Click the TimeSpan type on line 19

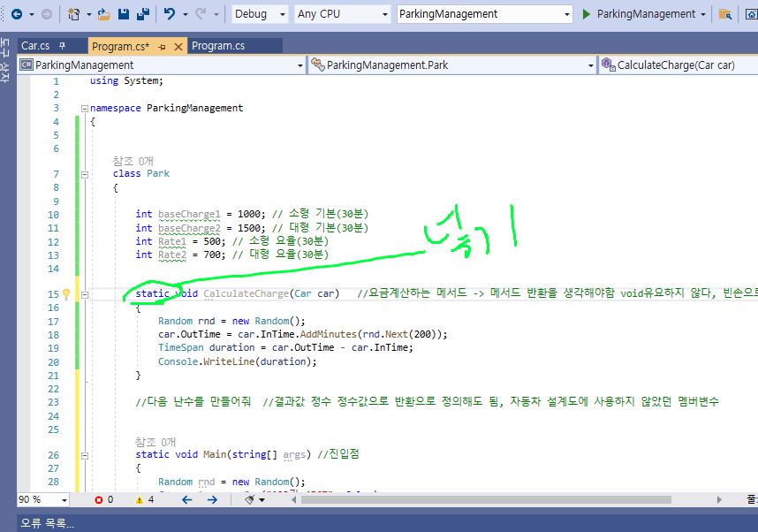pyautogui.click(x=181, y=347)
